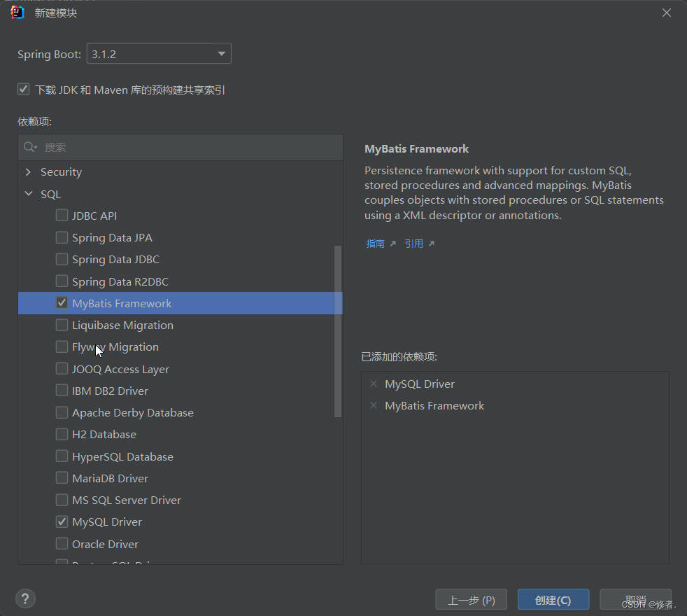Select the Security tree label
The image size is (687, 616).
point(61,172)
